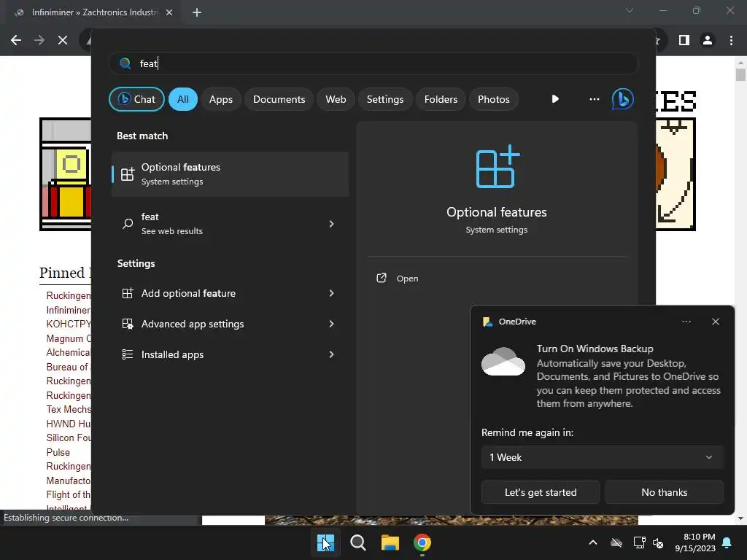Click the large Optional features preview icon

[498, 166]
